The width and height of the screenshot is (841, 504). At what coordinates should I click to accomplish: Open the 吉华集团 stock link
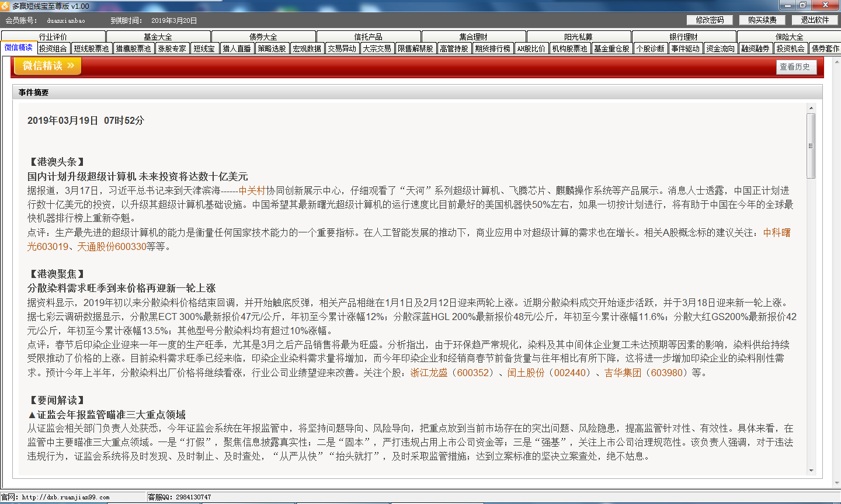click(x=623, y=373)
